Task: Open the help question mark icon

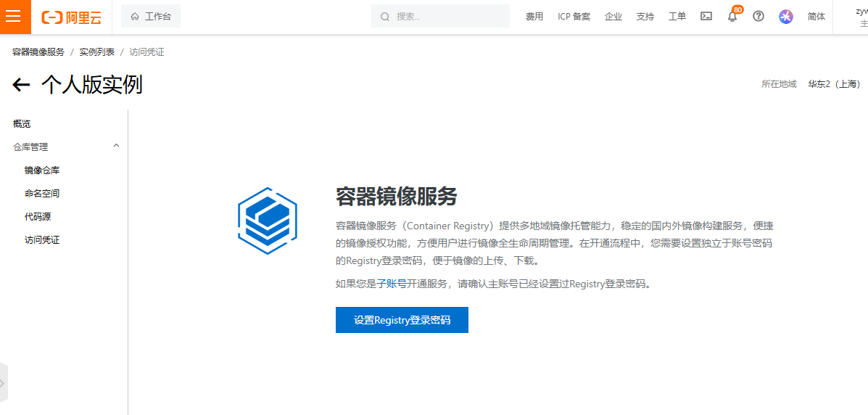Action: click(x=759, y=16)
